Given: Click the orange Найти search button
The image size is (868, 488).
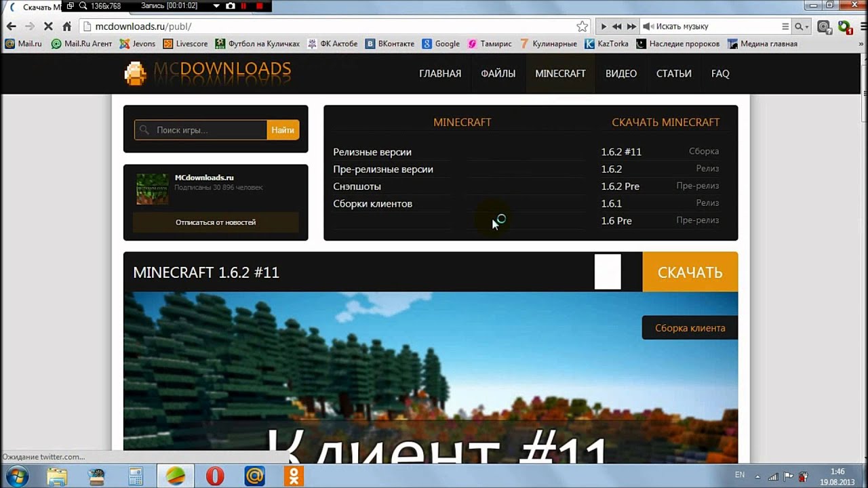Looking at the screenshot, I should [x=283, y=130].
